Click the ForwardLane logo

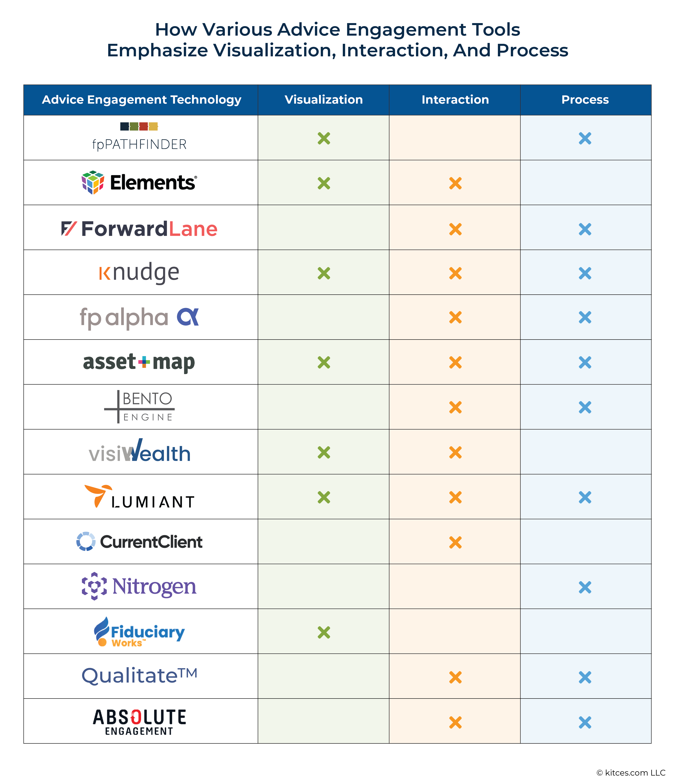(139, 229)
